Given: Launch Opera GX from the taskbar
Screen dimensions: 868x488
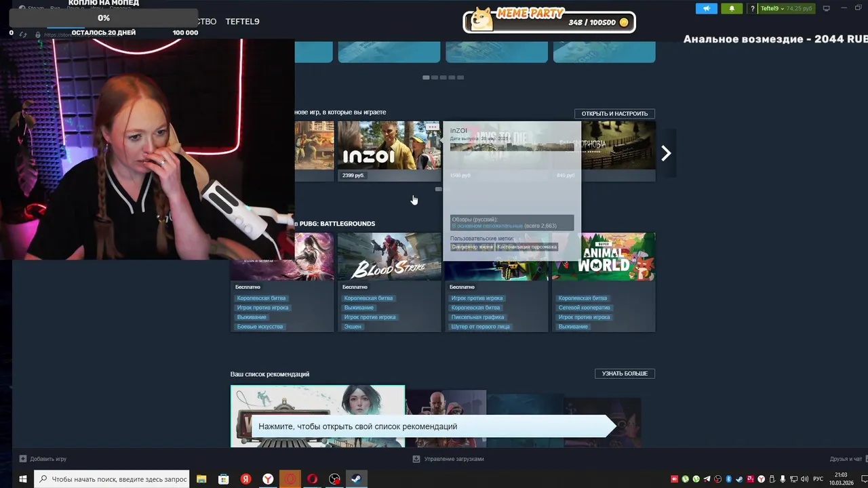Looking at the screenshot, I should click(313, 479).
